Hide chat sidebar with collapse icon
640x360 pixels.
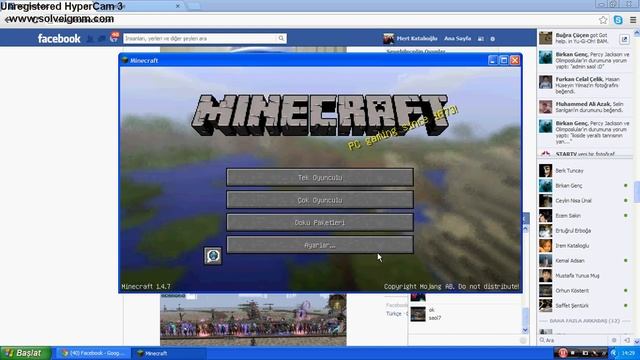(627, 340)
